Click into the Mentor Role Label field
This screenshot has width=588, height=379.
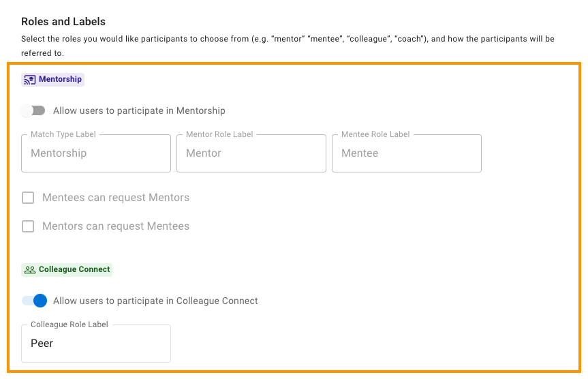[251, 153]
